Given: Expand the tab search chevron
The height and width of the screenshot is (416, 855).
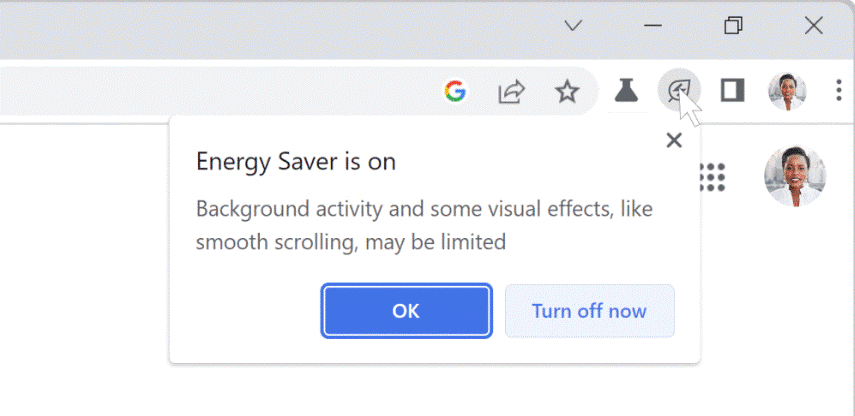Looking at the screenshot, I should 573,26.
